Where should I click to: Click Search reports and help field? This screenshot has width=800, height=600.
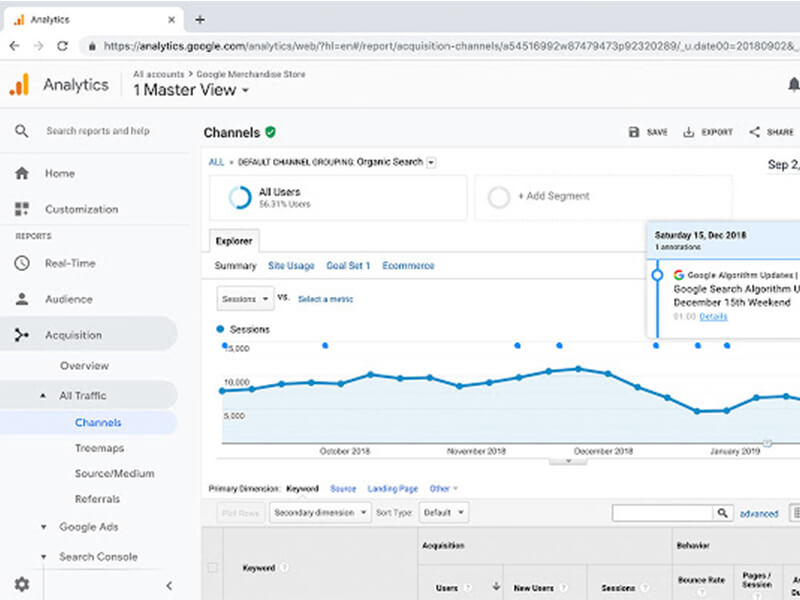click(x=98, y=131)
